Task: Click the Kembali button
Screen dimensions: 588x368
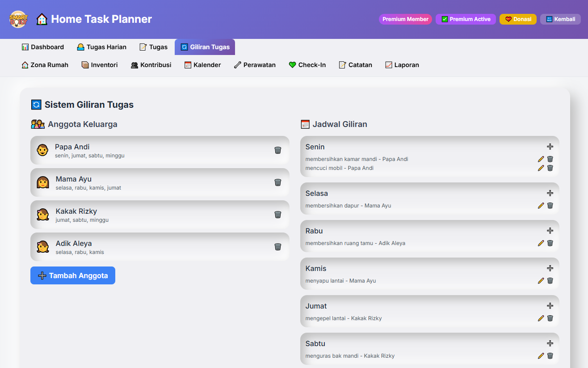Action: coord(560,19)
